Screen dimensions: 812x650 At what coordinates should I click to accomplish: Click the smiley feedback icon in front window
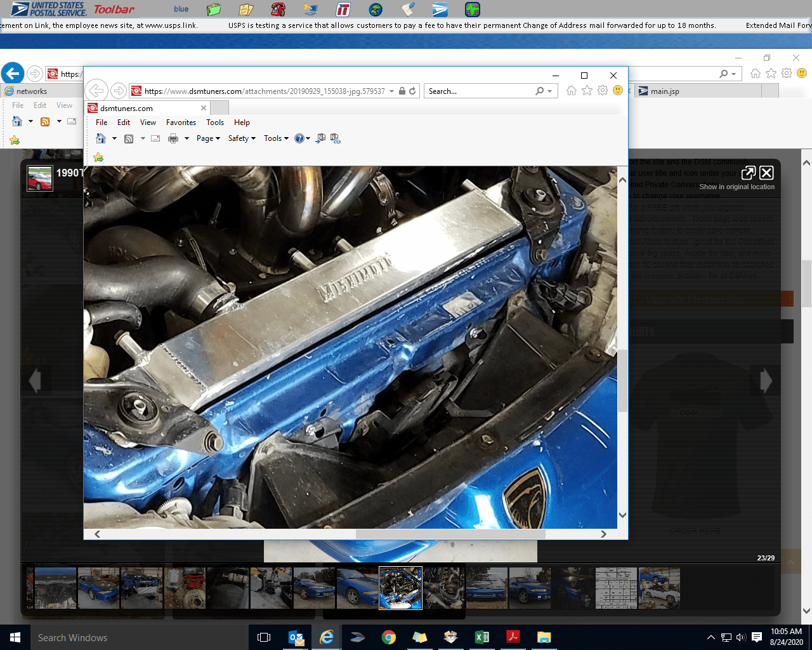coord(618,91)
